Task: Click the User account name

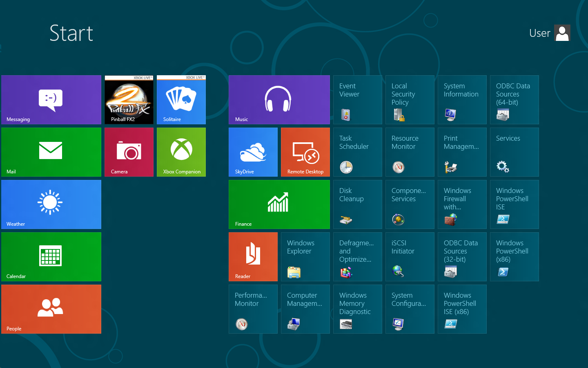Action: 539,33
